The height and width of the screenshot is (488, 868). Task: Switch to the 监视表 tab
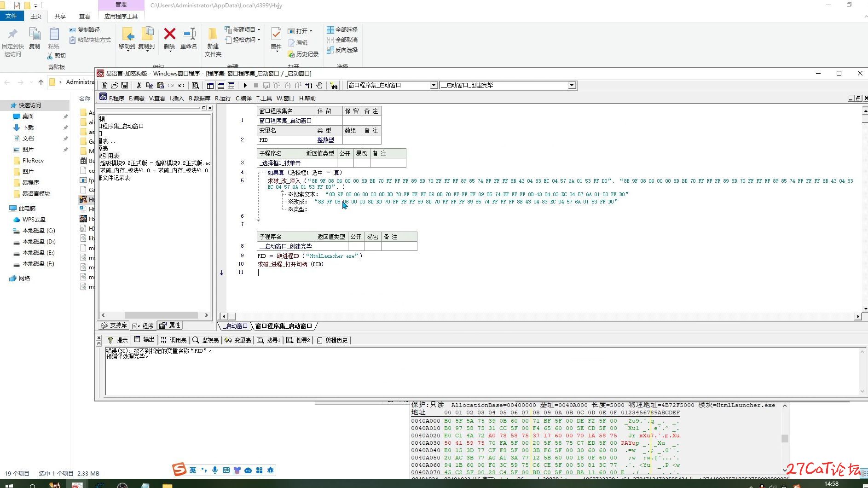point(206,340)
